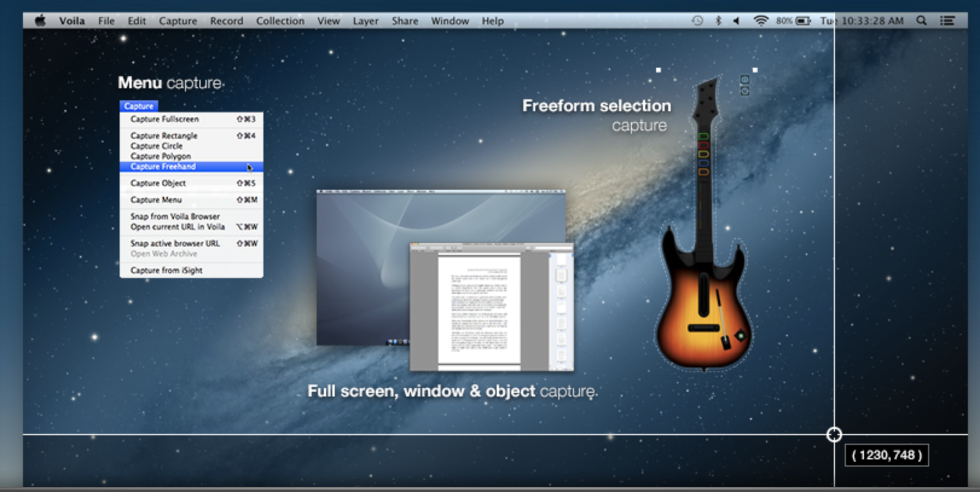Open the Apple menu
Image resolution: width=980 pixels, height=492 pixels.
click(x=40, y=21)
